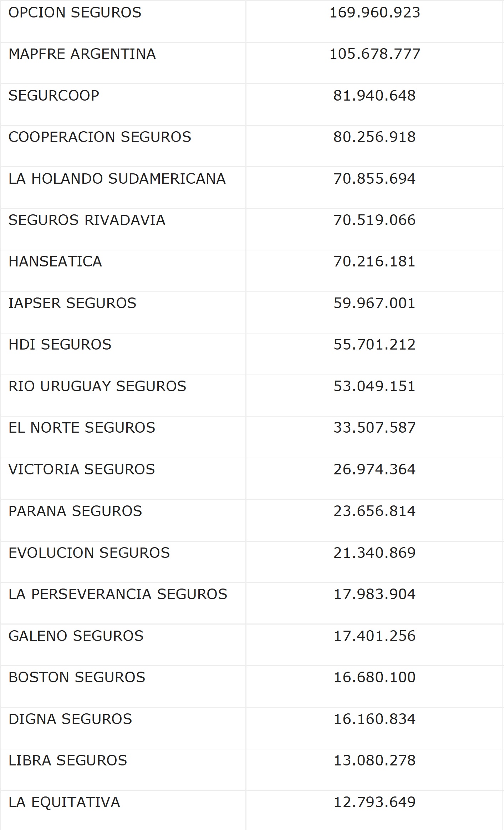Click the BOSTON SEGUROS value 16.680.100
This screenshot has height=830, width=504.
point(375,677)
